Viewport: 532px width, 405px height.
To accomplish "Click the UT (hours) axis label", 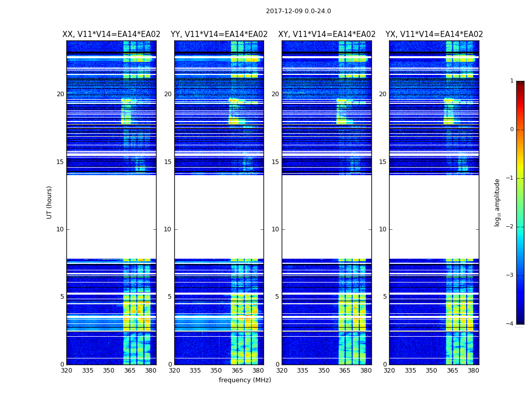I will point(50,202).
